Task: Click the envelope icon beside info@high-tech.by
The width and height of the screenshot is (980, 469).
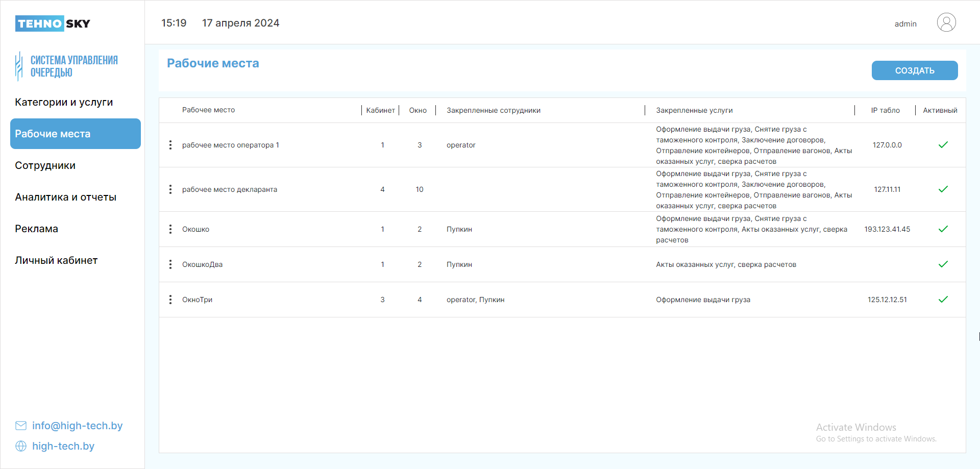Action: tap(21, 426)
